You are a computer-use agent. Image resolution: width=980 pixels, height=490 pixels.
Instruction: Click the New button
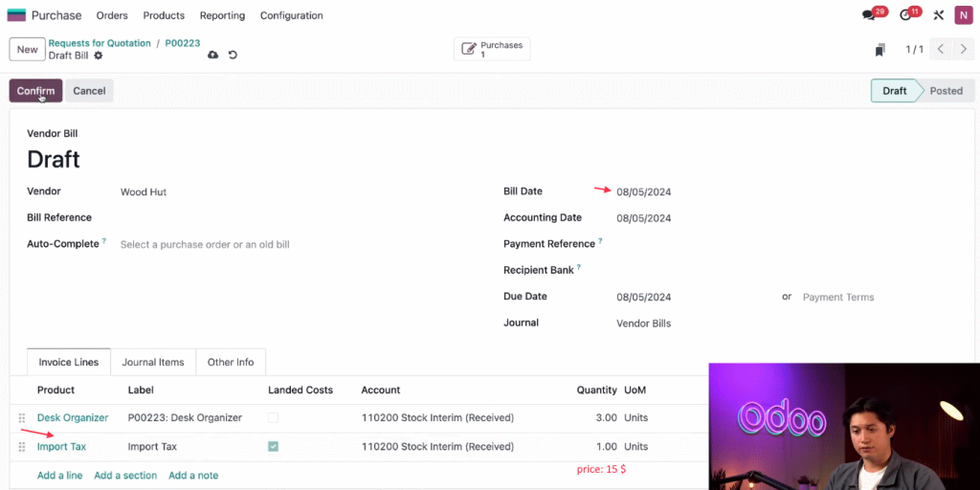pyautogui.click(x=27, y=50)
